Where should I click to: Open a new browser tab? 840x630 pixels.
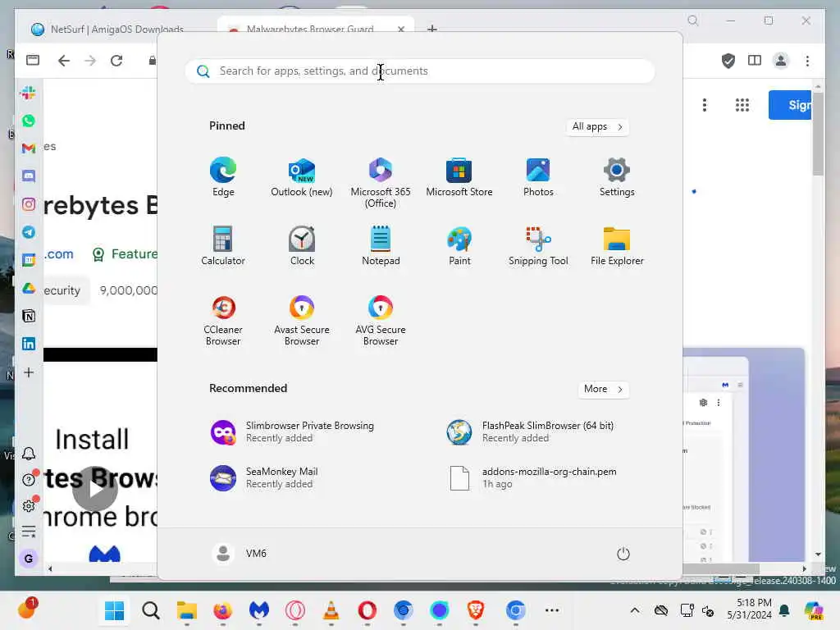pyautogui.click(x=431, y=29)
